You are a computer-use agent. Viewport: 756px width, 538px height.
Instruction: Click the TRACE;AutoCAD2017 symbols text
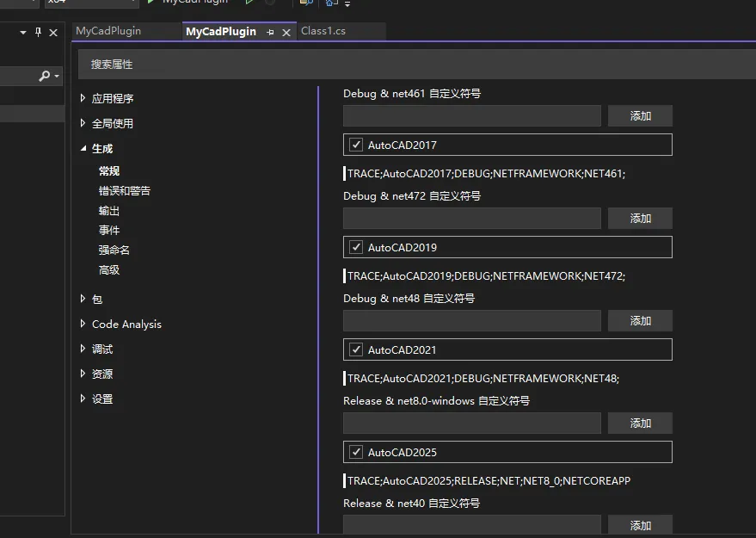click(486, 174)
